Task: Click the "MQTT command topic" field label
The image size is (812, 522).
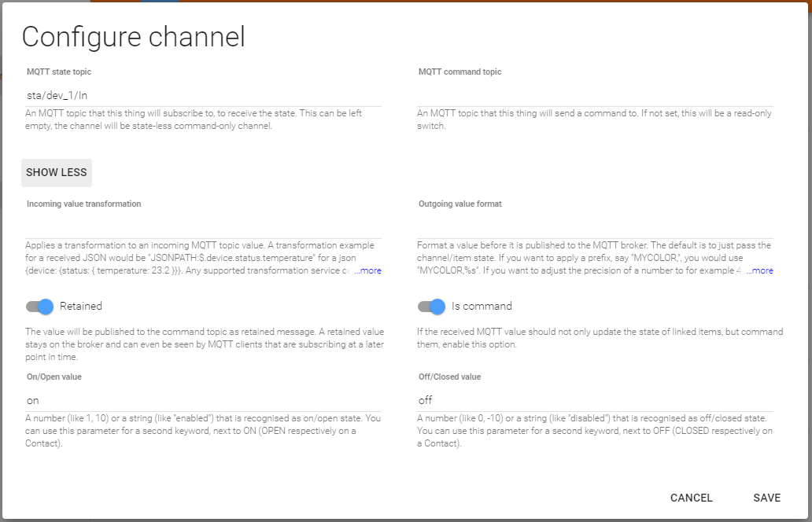Action: [460, 72]
